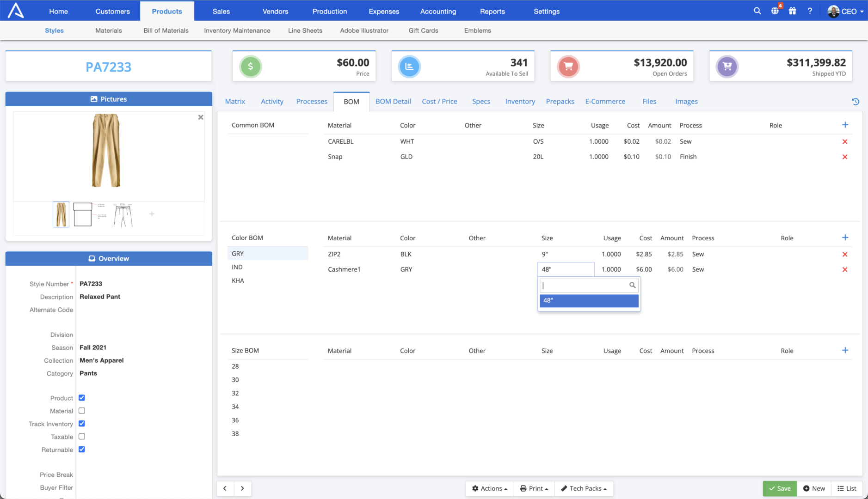This screenshot has width=868, height=499.
Task: Open the gift box icon in header
Action: (x=792, y=11)
